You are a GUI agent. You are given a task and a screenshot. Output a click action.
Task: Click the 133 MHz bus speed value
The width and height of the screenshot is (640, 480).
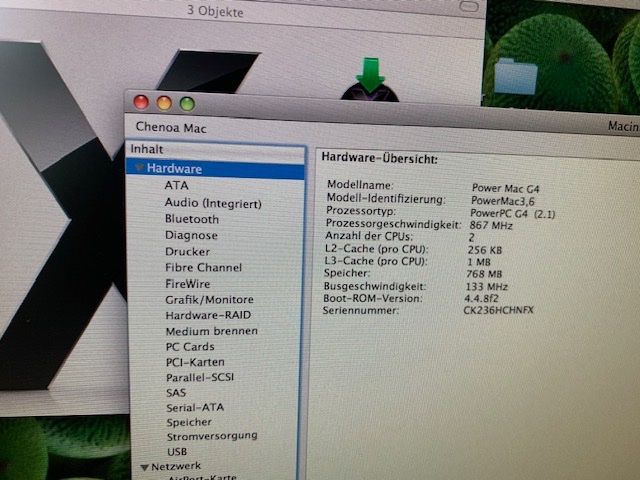(x=487, y=287)
